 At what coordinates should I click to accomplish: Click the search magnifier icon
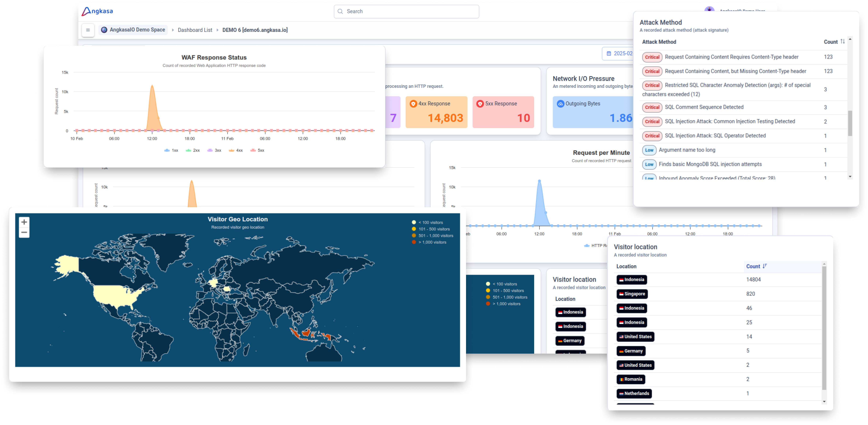(340, 12)
